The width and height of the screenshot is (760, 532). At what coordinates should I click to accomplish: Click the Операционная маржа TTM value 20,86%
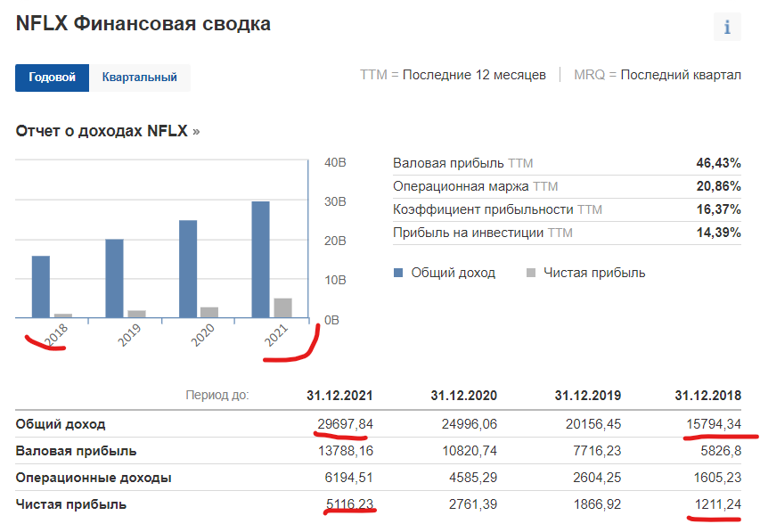pyautogui.click(x=718, y=186)
